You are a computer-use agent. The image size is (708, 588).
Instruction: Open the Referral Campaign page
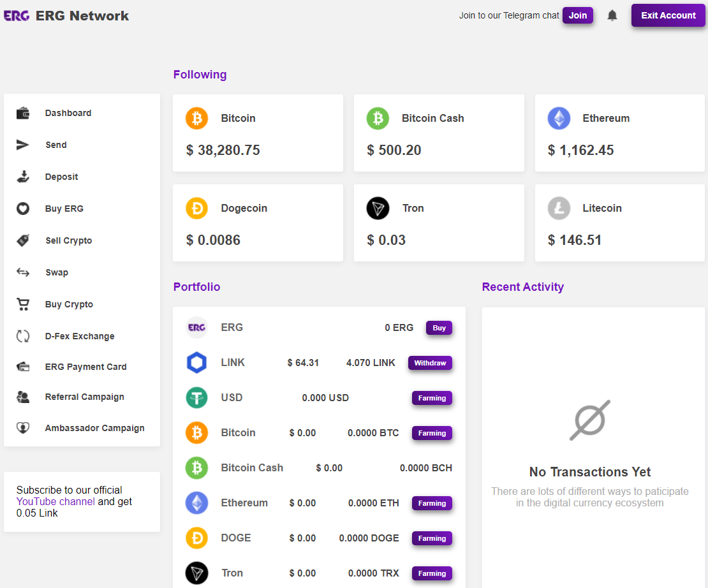[84, 397]
